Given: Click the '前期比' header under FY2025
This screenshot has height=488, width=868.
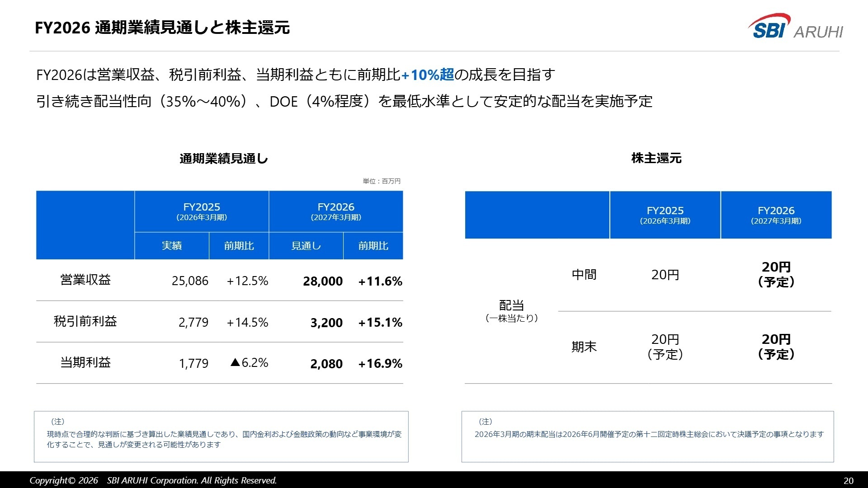Looking at the screenshot, I should (239, 246).
